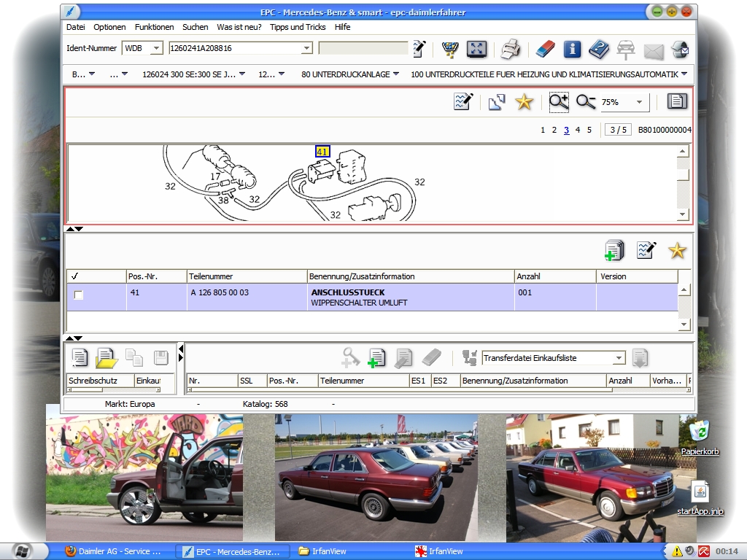Expand the ident-number history dropdown
Image resolution: width=747 pixels, height=560 pixels.
[x=307, y=48]
